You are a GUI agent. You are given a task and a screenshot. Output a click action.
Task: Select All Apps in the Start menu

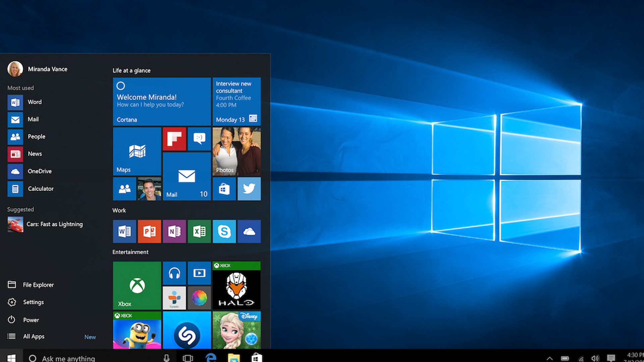(33, 336)
